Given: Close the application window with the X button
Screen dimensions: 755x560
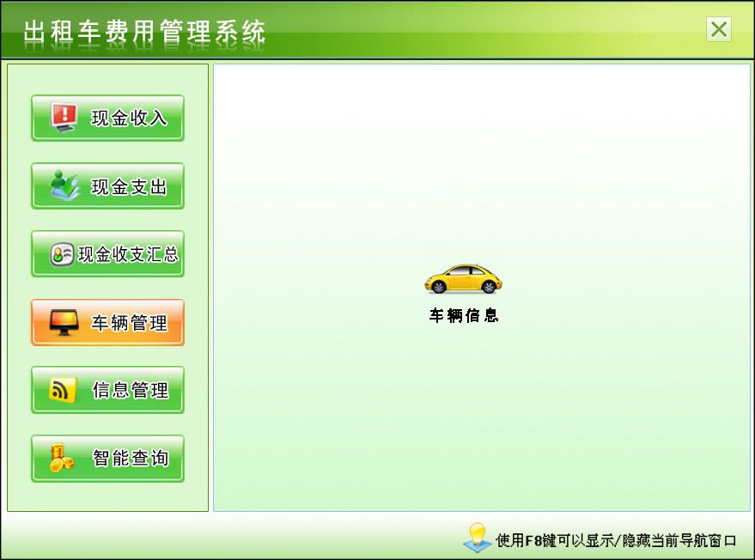Looking at the screenshot, I should pyautogui.click(x=719, y=30).
